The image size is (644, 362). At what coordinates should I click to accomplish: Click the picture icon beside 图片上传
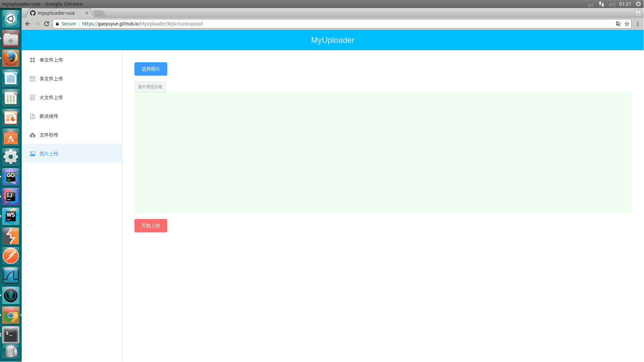coord(33,154)
